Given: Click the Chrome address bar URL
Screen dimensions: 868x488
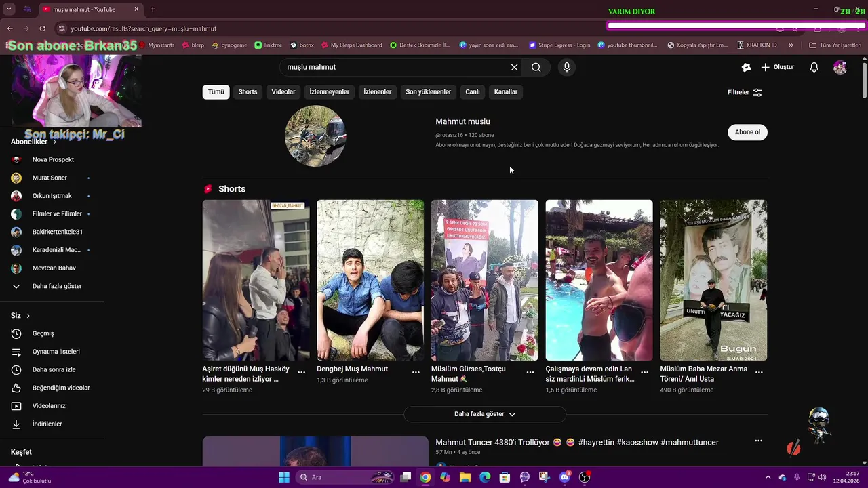Looking at the screenshot, I should 144,28.
